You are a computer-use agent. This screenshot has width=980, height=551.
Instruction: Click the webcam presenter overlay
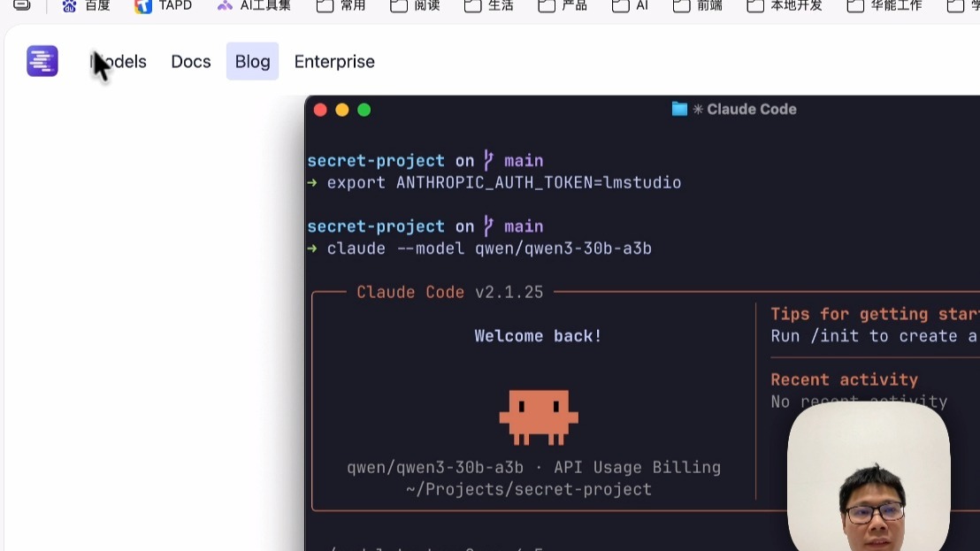(869, 476)
